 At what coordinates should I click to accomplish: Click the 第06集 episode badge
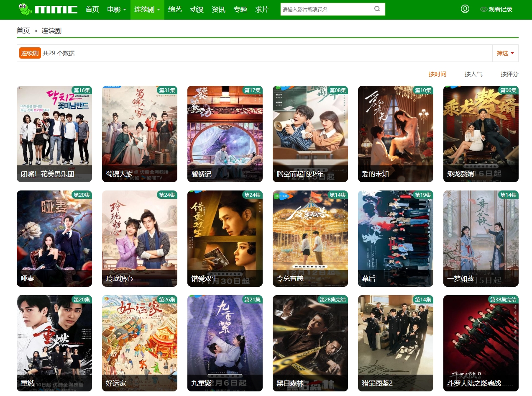pyautogui.click(x=508, y=90)
